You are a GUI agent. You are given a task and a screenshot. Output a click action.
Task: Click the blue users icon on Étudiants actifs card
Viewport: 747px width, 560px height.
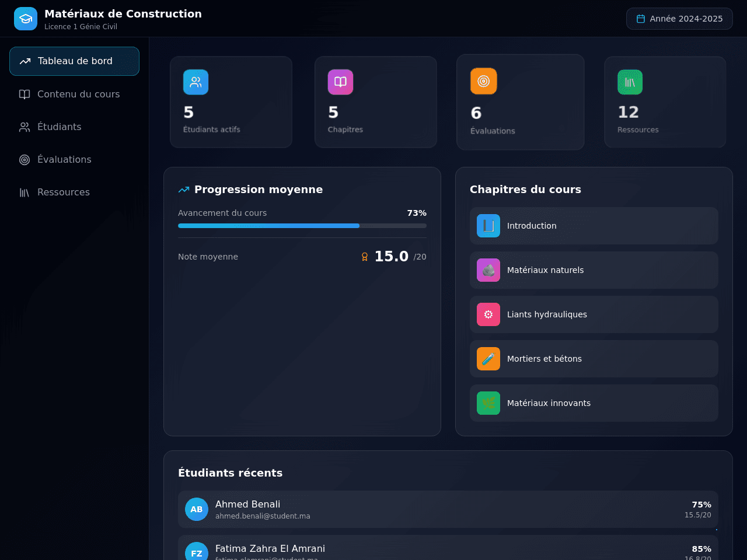click(196, 82)
